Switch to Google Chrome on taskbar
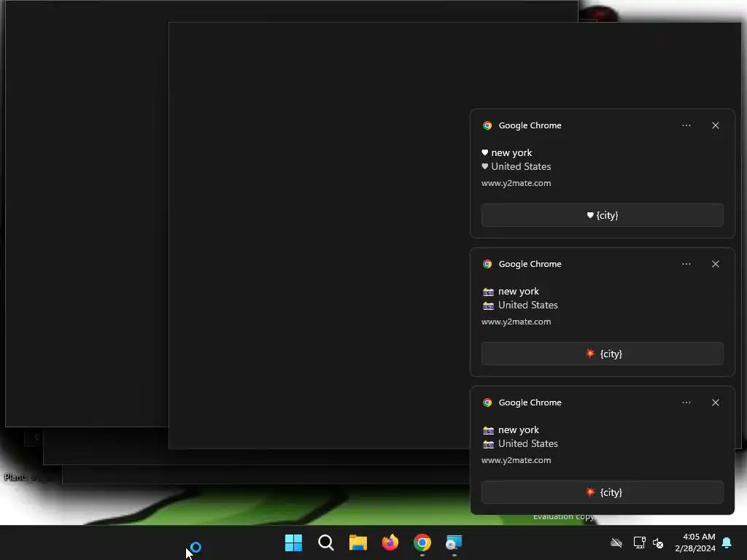The width and height of the screenshot is (747, 560). click(422, 542)
